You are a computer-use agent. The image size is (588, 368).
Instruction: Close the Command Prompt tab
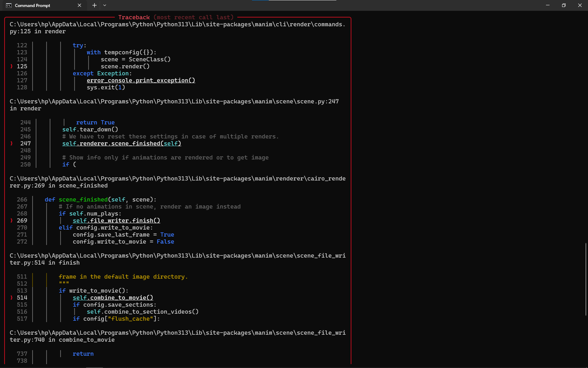(79, 5)
